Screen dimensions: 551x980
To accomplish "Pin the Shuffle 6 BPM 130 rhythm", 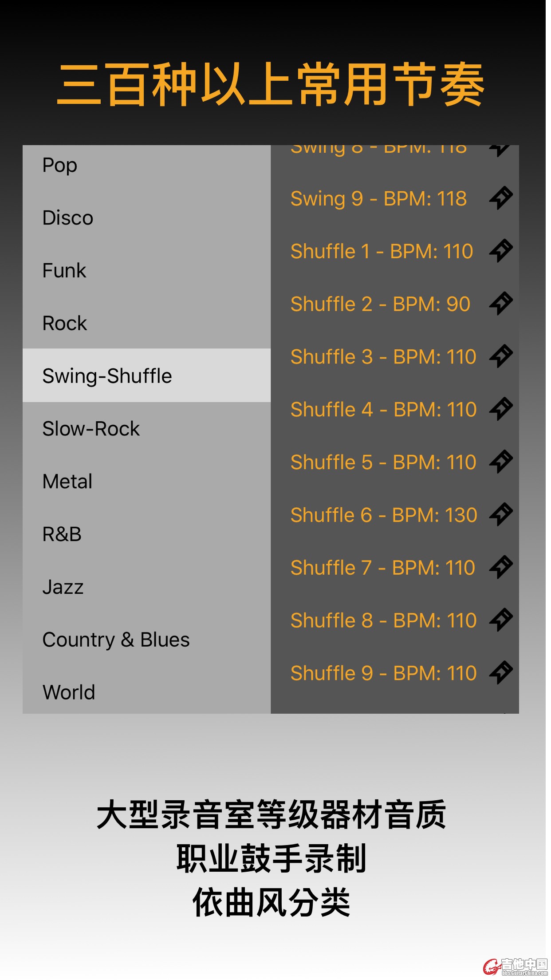I will tap(500, 514).
